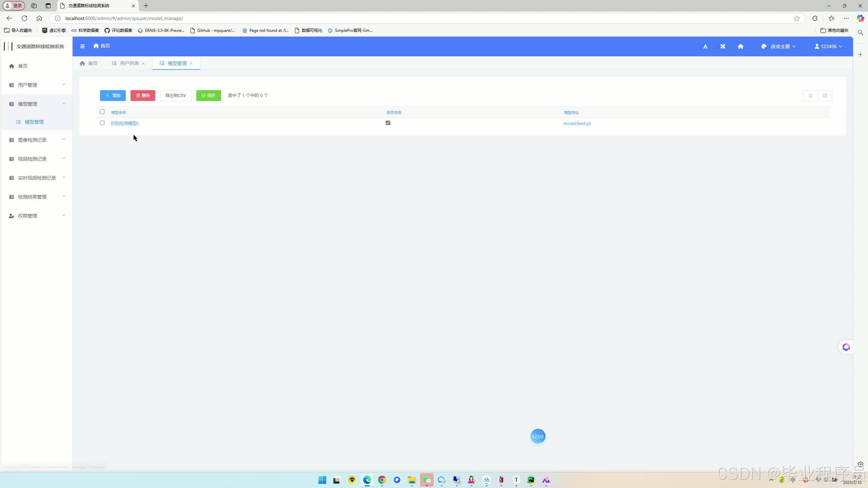Image resolution: width=868 pixels, height=488 pixels.
Task: Collapse the 模型管理 sidebar menu
Action: (37, 104)
